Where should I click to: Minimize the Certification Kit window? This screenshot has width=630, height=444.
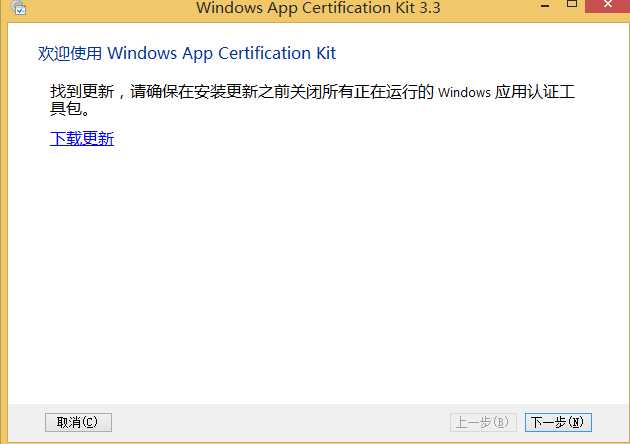(x=545, y=6)
